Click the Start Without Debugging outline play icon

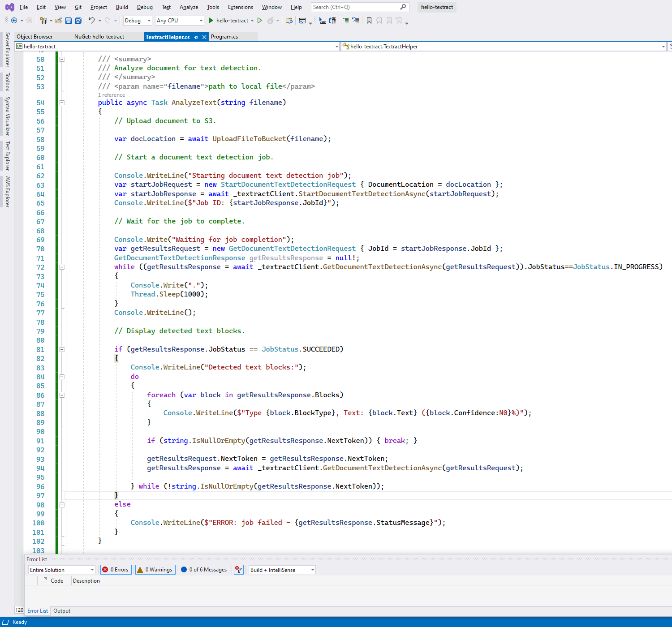click(260, 21)
